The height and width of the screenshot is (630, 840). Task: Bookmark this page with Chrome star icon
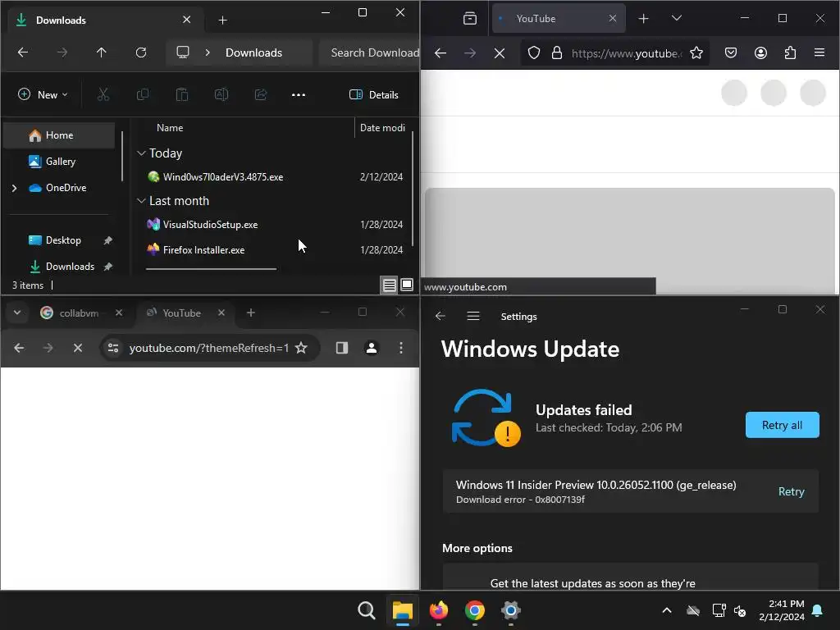click(301, 348)
